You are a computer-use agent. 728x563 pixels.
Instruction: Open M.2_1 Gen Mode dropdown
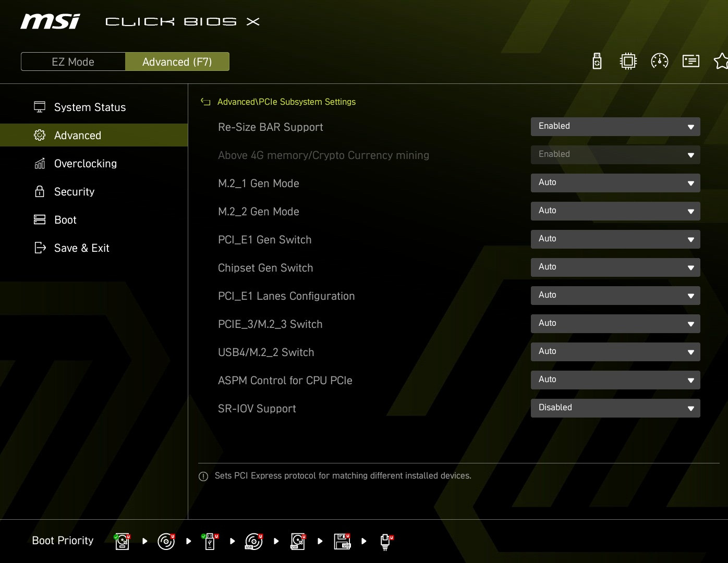pos(615,183)
